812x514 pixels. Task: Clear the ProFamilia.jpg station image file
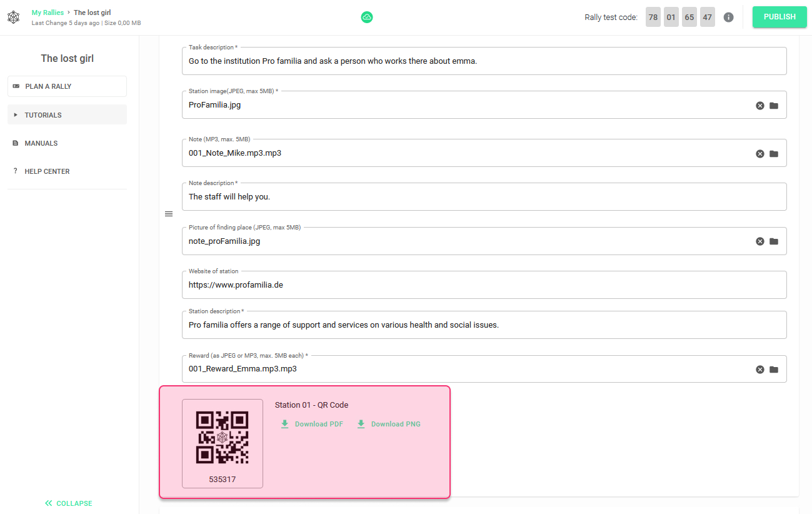[760, 106]
